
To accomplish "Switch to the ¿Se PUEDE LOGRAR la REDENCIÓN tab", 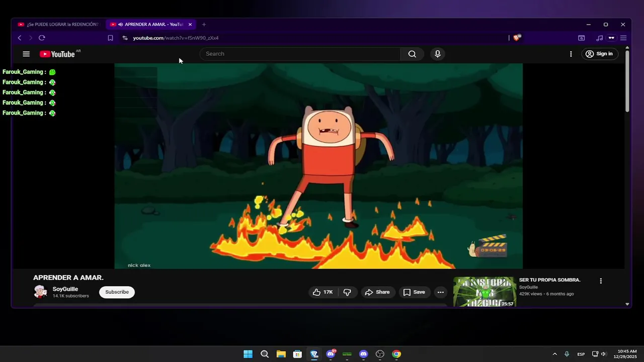I will click(58, 24).
